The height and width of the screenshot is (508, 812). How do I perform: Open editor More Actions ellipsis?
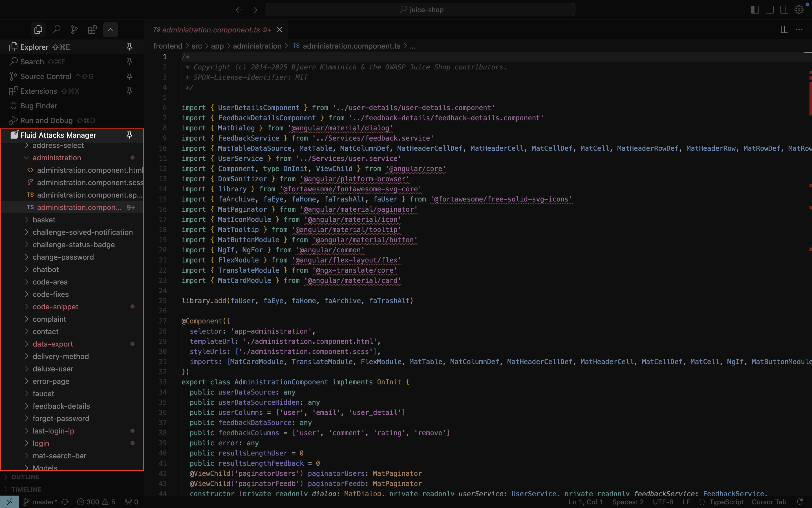click(x=799, y=30)
